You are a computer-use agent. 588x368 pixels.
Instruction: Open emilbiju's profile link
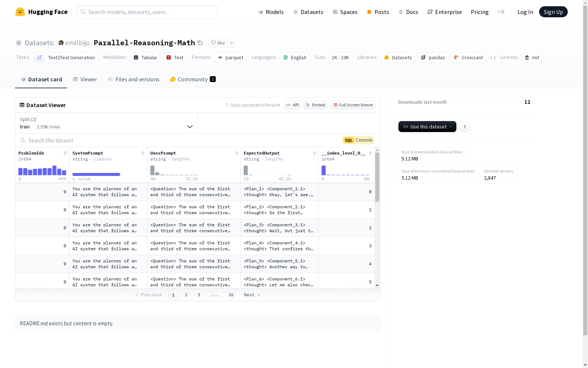[78, 43]
